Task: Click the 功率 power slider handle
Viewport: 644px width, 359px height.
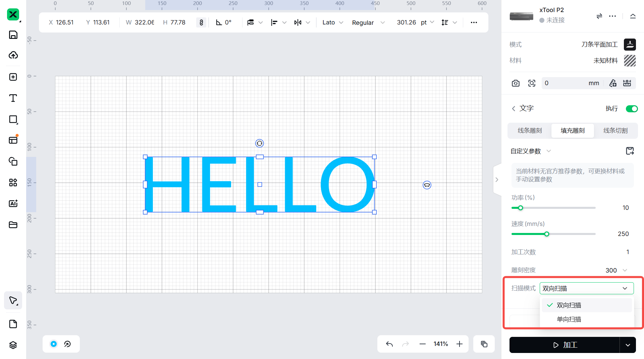Action: click(521, 208)
